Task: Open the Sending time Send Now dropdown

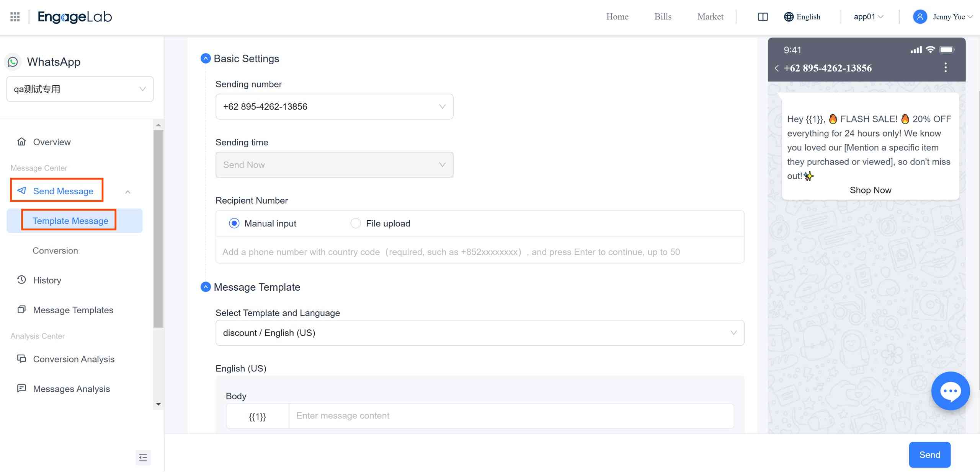Action: 334,165
